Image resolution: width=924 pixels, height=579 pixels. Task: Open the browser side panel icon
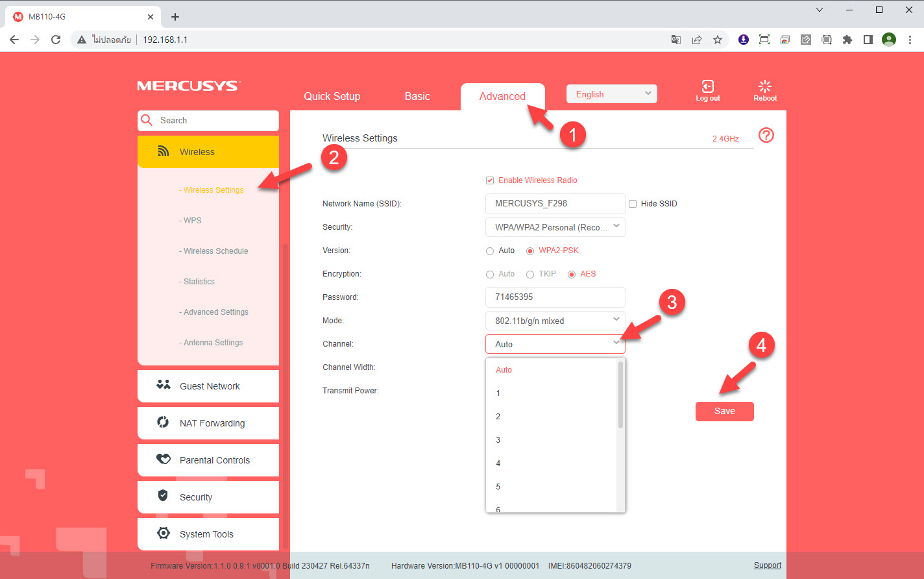(868, 40)
